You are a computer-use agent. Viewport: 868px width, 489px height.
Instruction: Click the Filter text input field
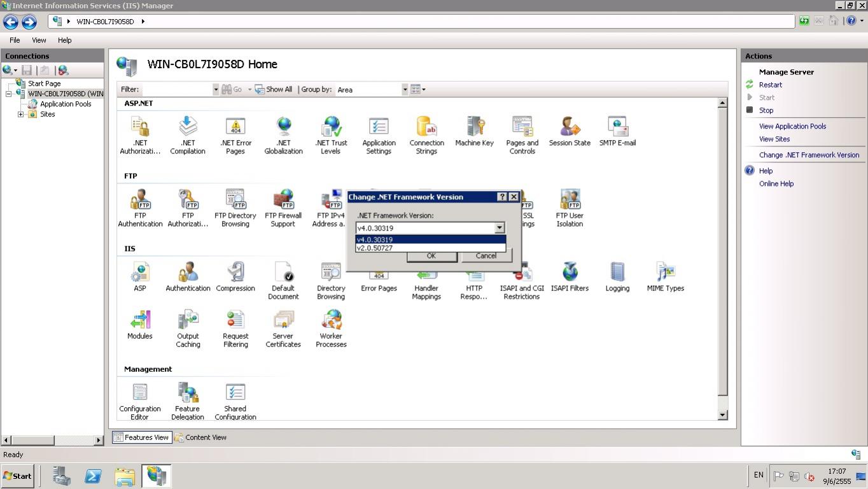coord(176,90)
